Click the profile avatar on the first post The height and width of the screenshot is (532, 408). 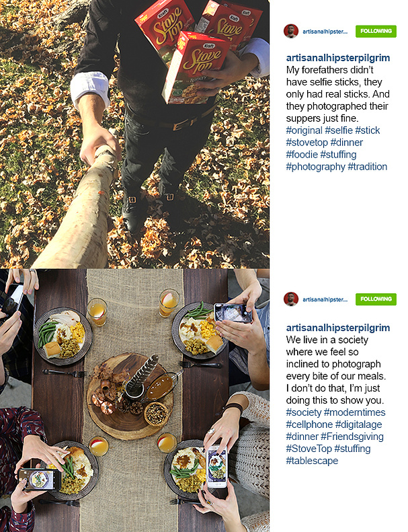(x=290, y=31)
